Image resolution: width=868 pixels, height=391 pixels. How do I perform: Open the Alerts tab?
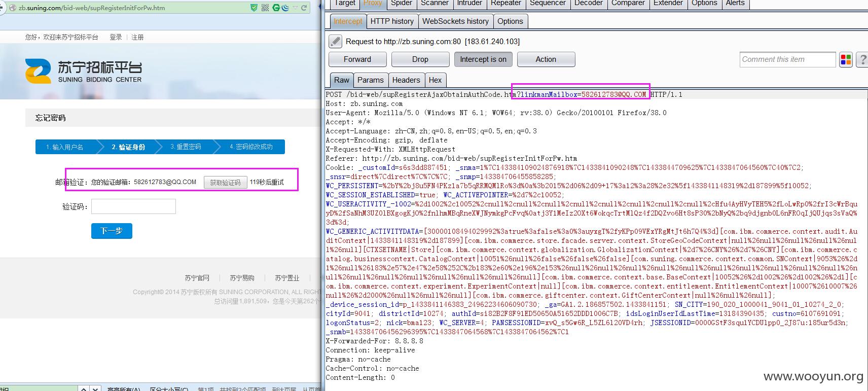coord(735,4)
